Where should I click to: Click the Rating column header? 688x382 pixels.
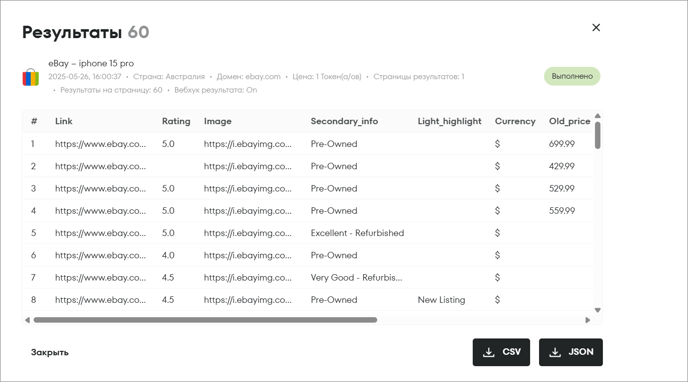pos(176,121)
